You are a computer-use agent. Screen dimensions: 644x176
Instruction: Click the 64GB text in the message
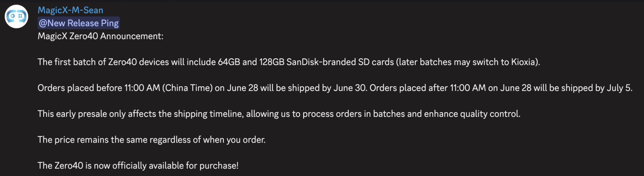pos(229,62)
